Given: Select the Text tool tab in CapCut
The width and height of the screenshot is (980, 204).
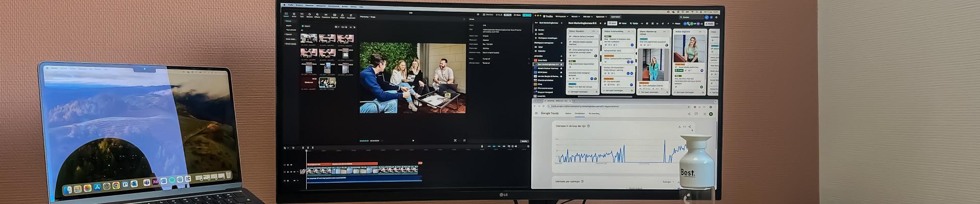Looking at the screenshot, I should point(302,15).
